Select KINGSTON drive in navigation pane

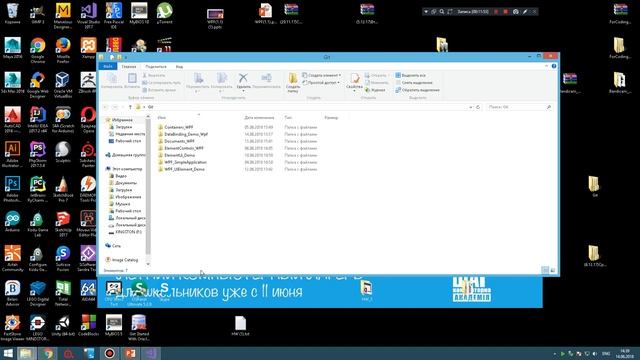coord(128,232)
